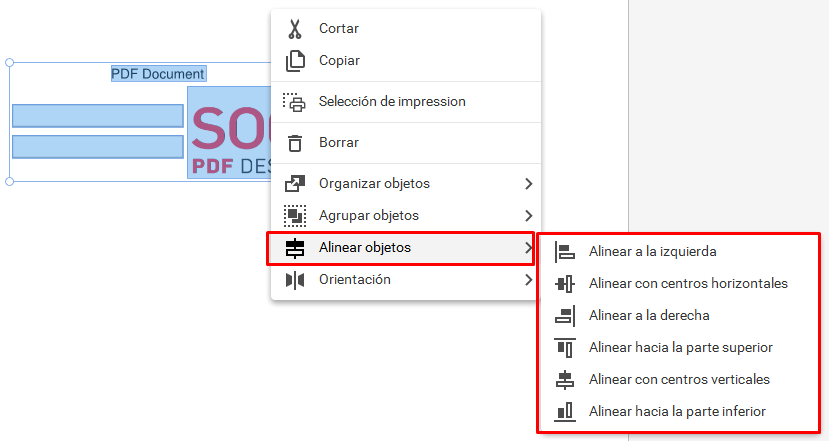The height and width of the screenshot is (441, 829).
Task: Click the Agrupar objetos icon
Action: 295,216
